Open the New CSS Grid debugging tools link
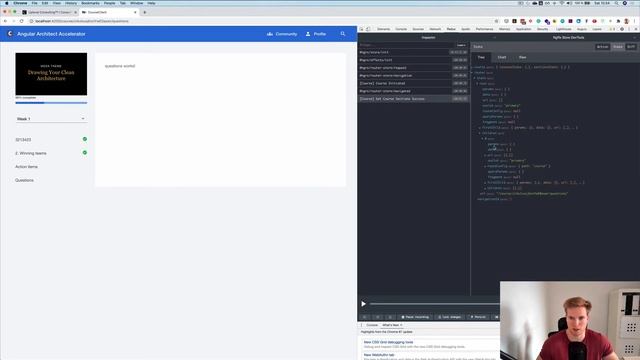Image resolution: width=640 pixels, height=360 pixels. [389, 342]
